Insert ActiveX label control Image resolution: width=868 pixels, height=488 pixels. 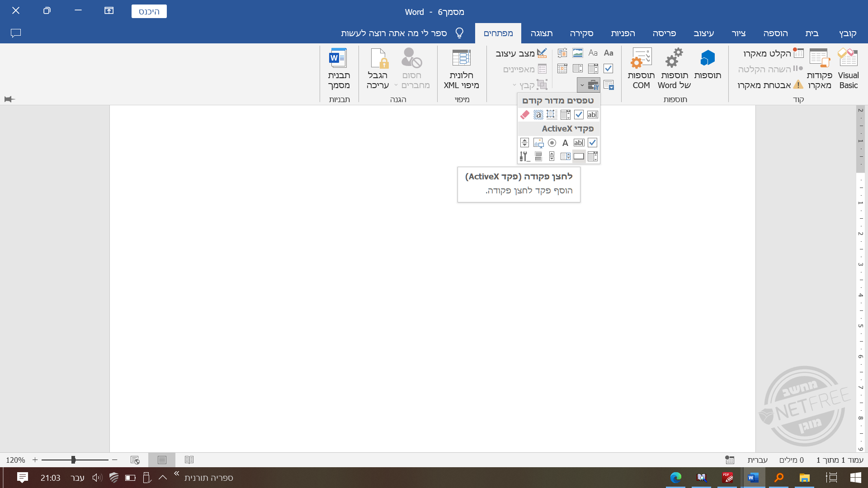(565, 143)
